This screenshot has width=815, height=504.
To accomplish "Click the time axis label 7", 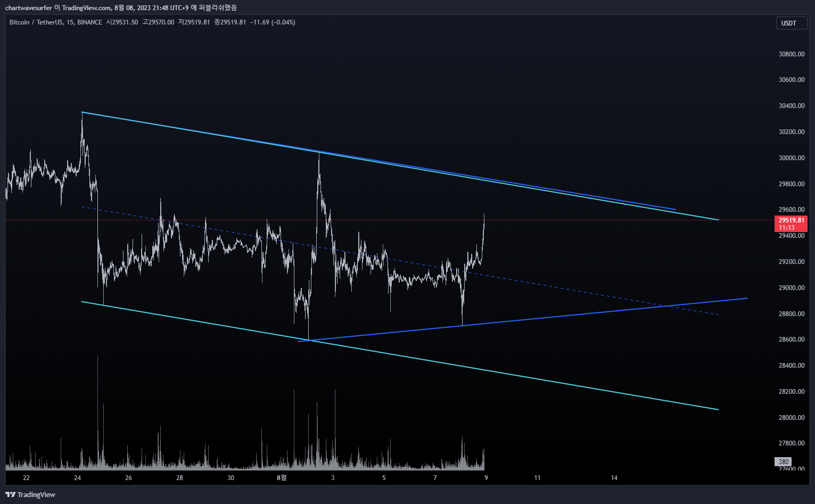I will 435,477.
